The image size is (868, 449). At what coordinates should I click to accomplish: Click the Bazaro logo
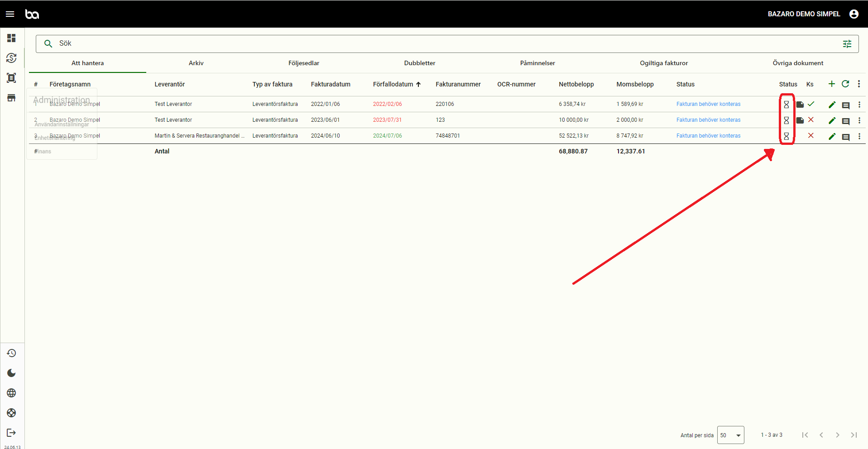[32, 14]
